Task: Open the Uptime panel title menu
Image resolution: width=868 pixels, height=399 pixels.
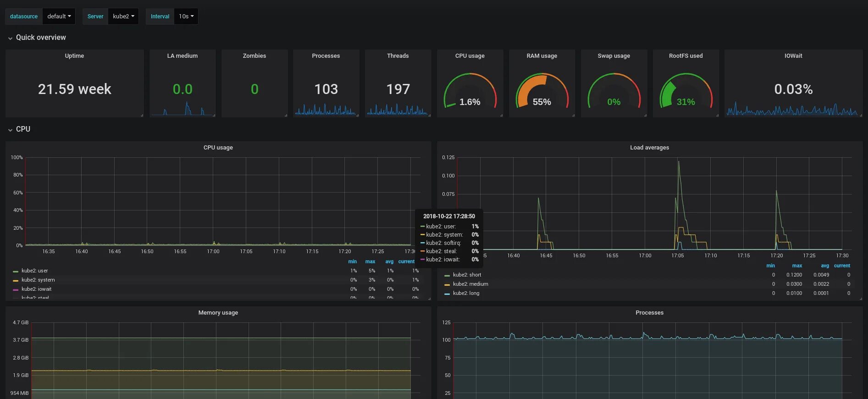Action: coord(74,56)
